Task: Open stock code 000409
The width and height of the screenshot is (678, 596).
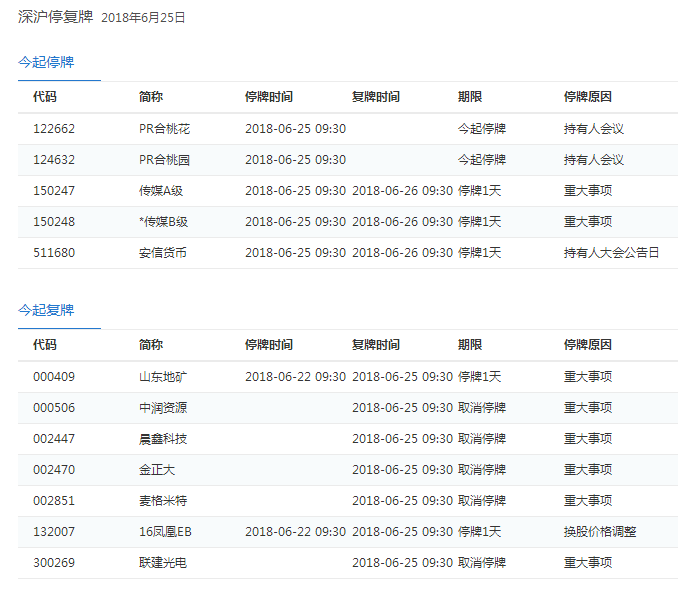Action: pos(54,377)
